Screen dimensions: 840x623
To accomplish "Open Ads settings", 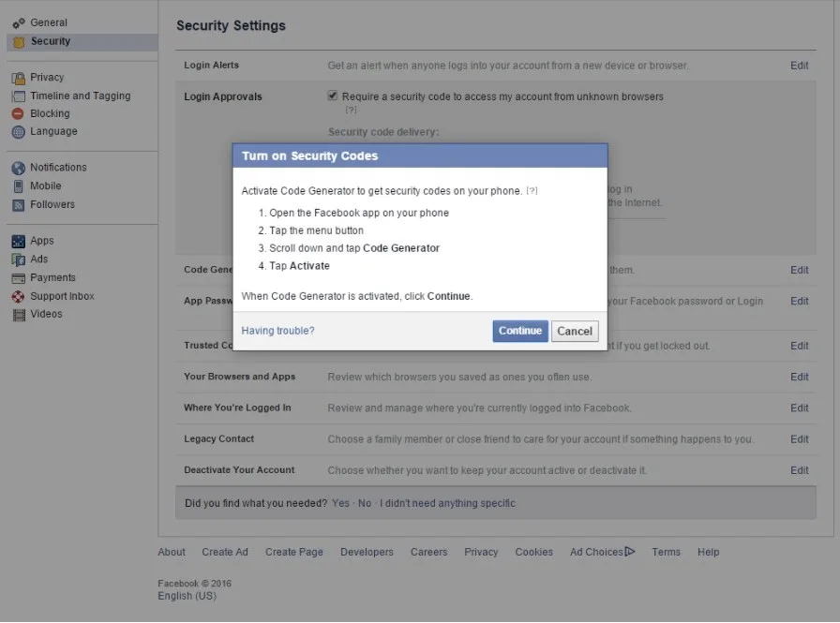I will click(39, 260).
